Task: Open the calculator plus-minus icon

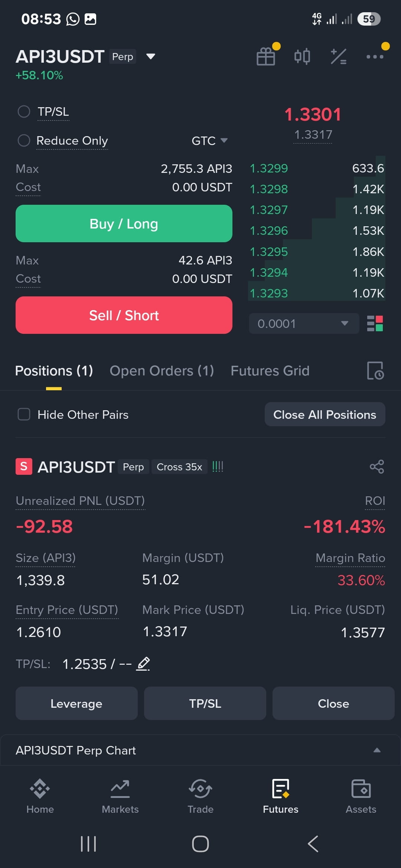Action: pyautogui.click(x=339, y=57)
